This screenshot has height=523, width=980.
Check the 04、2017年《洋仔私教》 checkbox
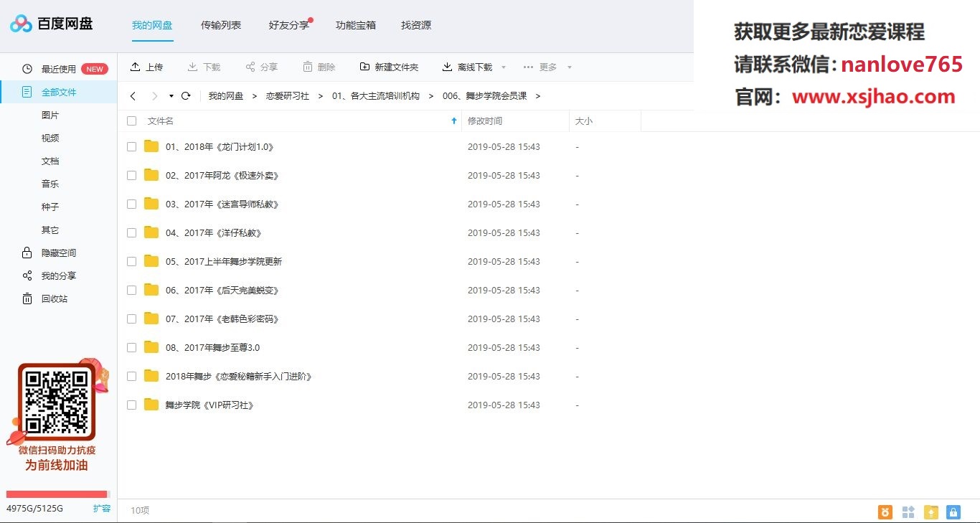(x=131, y=232)
